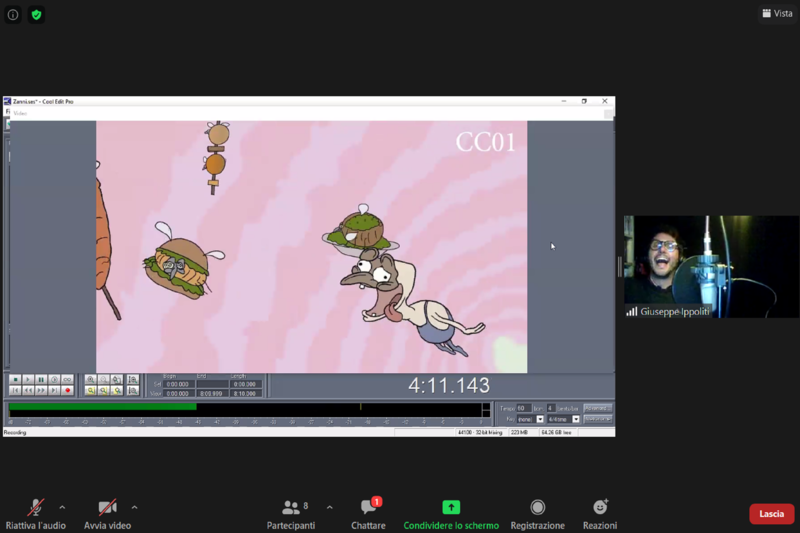Click the Sel Begin time field
The image size is (800, 533).
click(x=178, y=384)
